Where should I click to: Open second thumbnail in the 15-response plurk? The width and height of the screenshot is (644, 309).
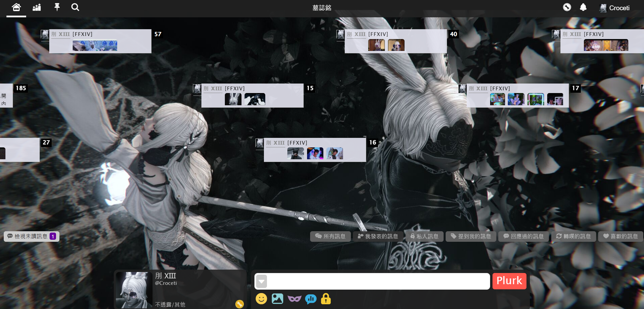click(255, 99)
